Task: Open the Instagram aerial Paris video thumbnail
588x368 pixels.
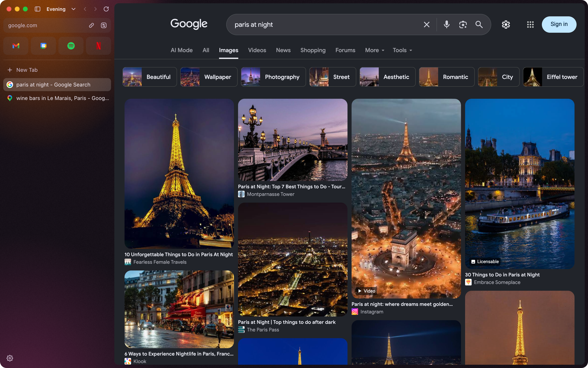Action: click(x=406, y=198)
